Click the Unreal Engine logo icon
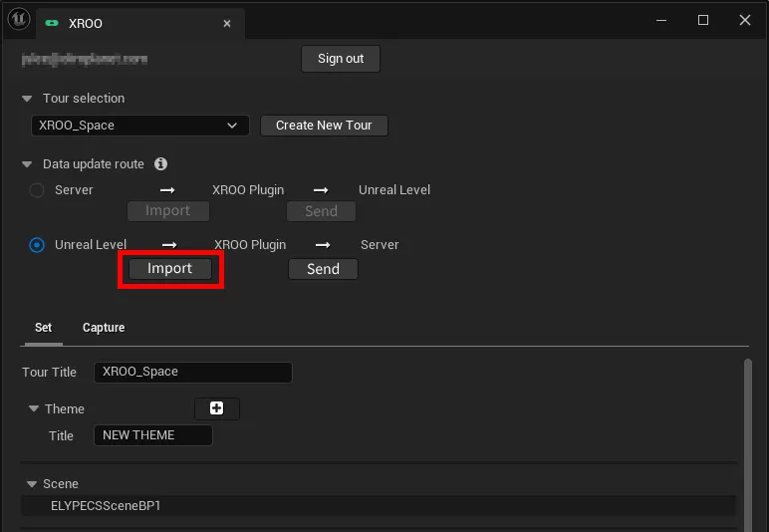 [x=19, y=20]
